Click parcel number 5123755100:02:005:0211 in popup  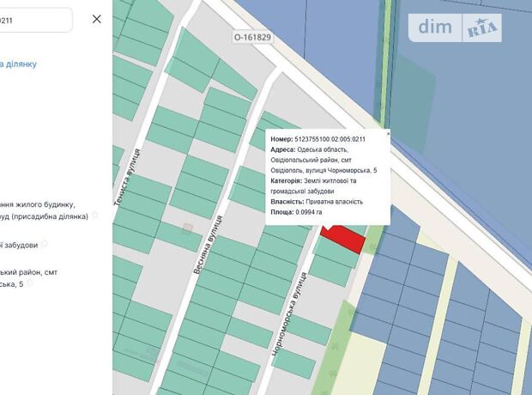329,139
